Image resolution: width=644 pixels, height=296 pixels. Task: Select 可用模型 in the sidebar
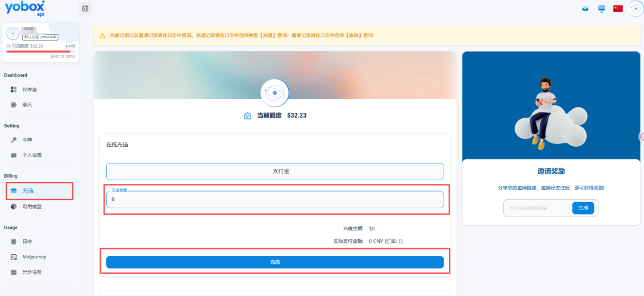pyautogui.click(x=41, y=206)
